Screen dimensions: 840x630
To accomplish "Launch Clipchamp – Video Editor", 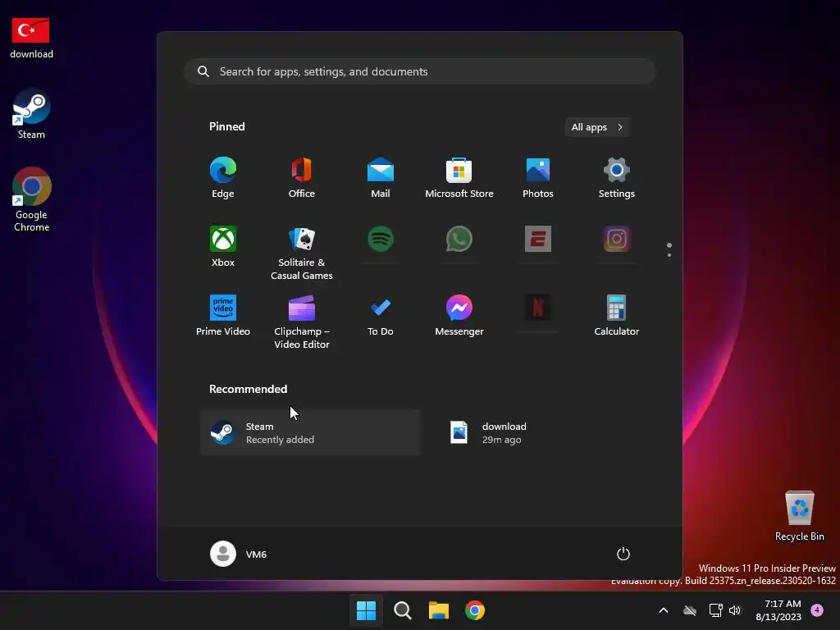I will (302, 322).
